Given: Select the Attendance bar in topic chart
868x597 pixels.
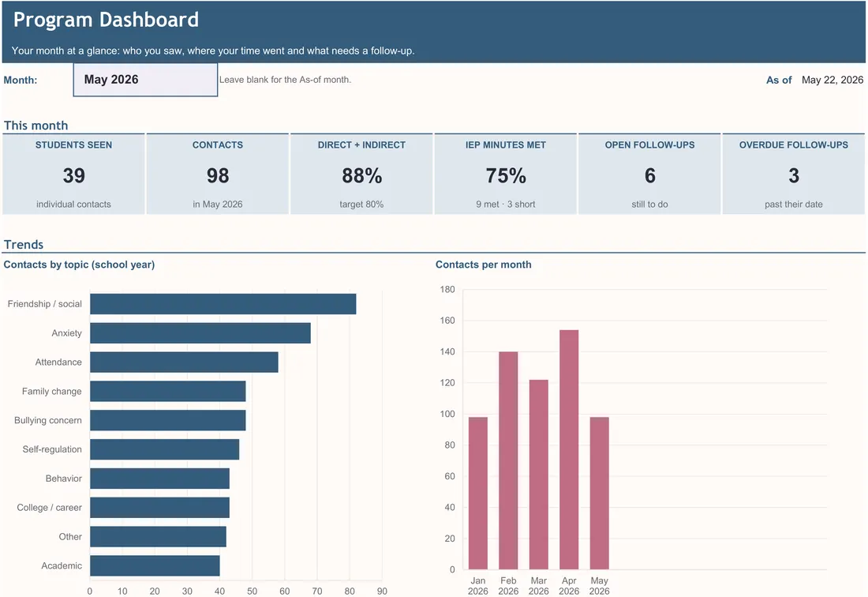Looking at the screenshot, I should click(x=185, y=362).
